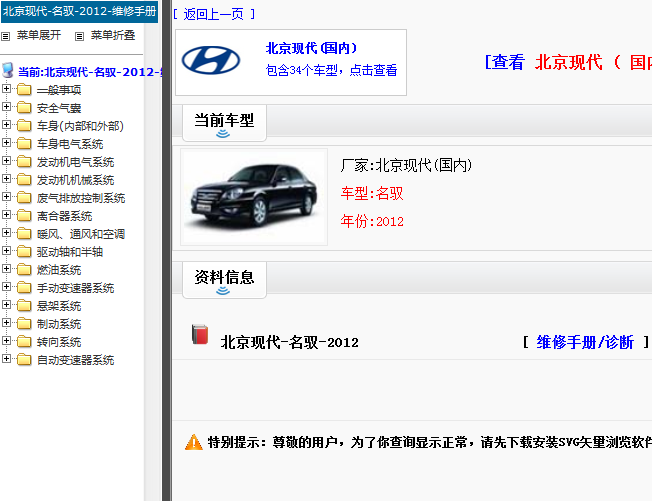Click the blue wave icon under 当前车型
652x501 pixels.
tap(223, 133)
